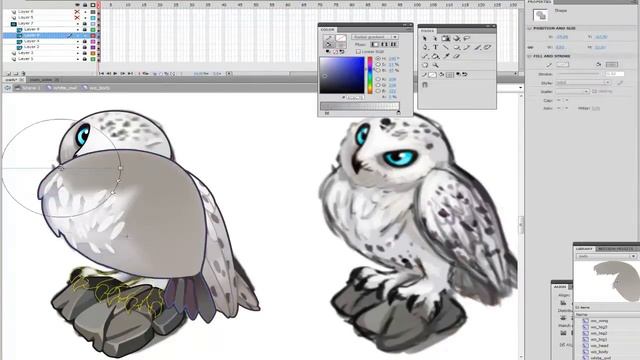Image resolution: width=640 pixels, height=360 pixels.
Task: Click New Folder icon below timeline layers
Action: coord(16,73)
